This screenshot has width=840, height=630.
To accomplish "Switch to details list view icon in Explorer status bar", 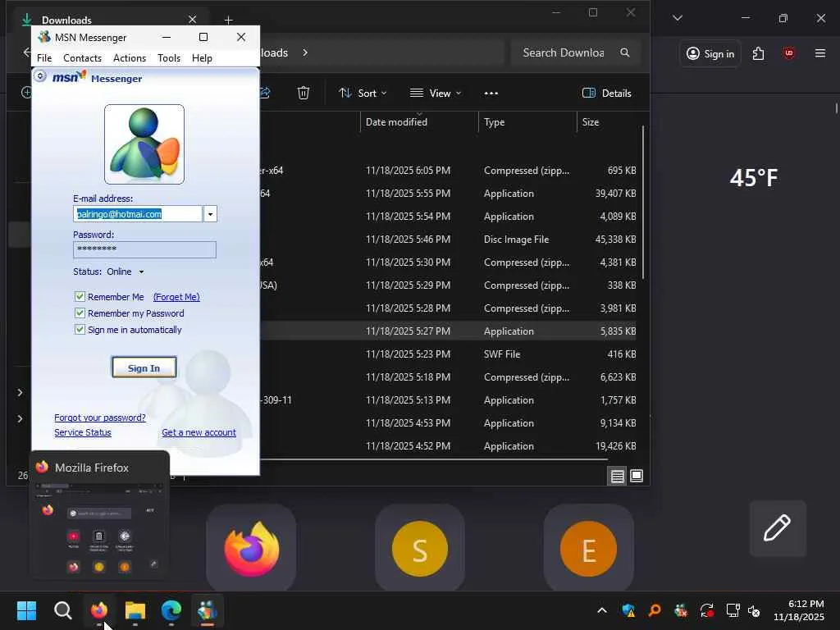I will [x=617, y=476].
